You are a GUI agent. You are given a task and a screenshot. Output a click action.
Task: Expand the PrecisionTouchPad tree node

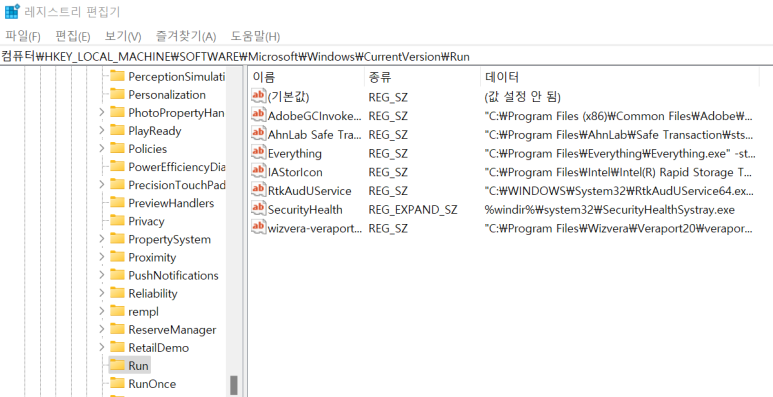[102, 185]
